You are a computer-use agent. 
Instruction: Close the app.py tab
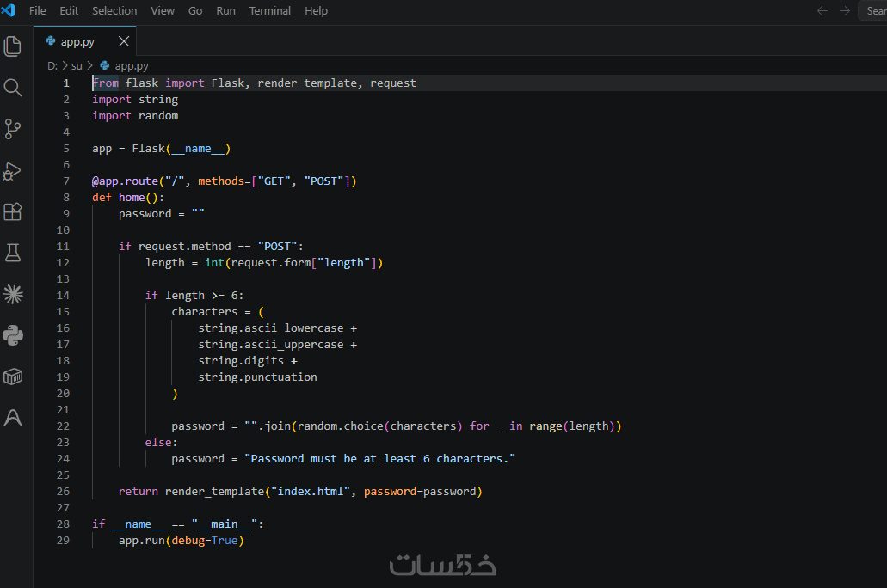click(x=124, y=41)
